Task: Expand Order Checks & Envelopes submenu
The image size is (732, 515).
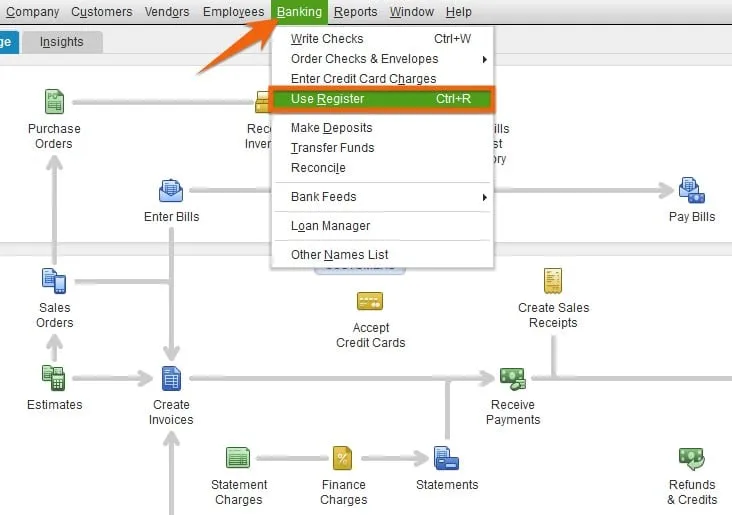Action: pyautogui.click(x=381, y=59)
